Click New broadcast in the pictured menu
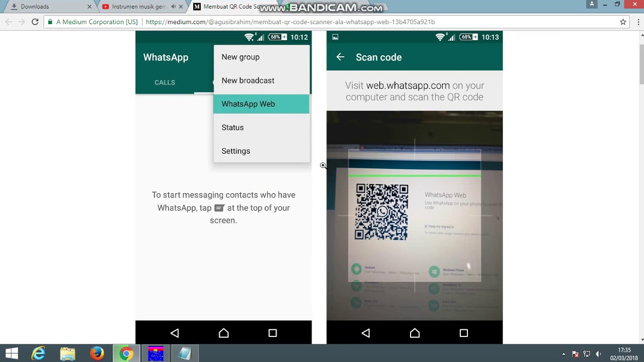This screenshot has width=644, height=362. pyautogui.click(x=248, y=80)
